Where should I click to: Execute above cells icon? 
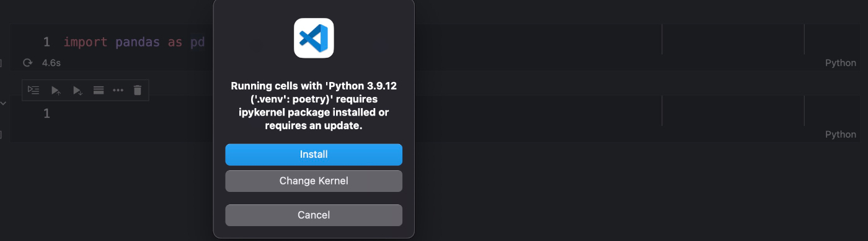[56, 91]
